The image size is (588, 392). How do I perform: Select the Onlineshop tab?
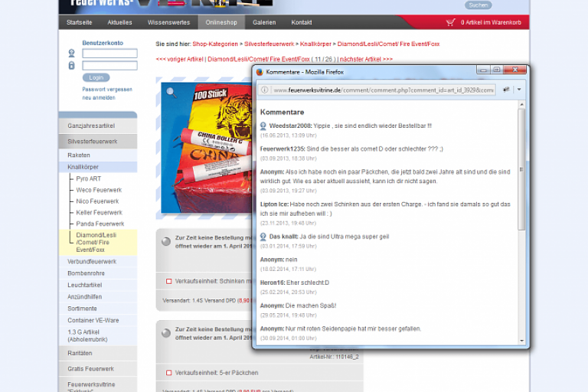coord(221,22)
